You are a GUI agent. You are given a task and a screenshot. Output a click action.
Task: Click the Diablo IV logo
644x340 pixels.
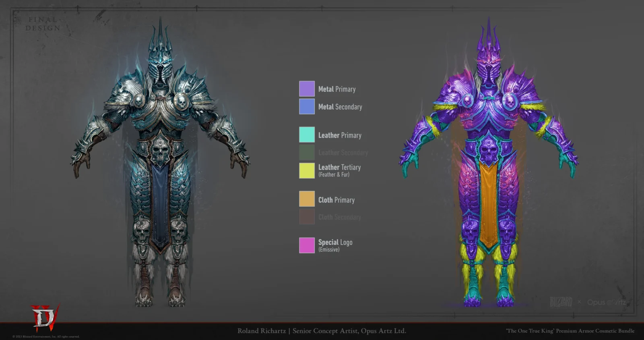click(x=45, y=317)
